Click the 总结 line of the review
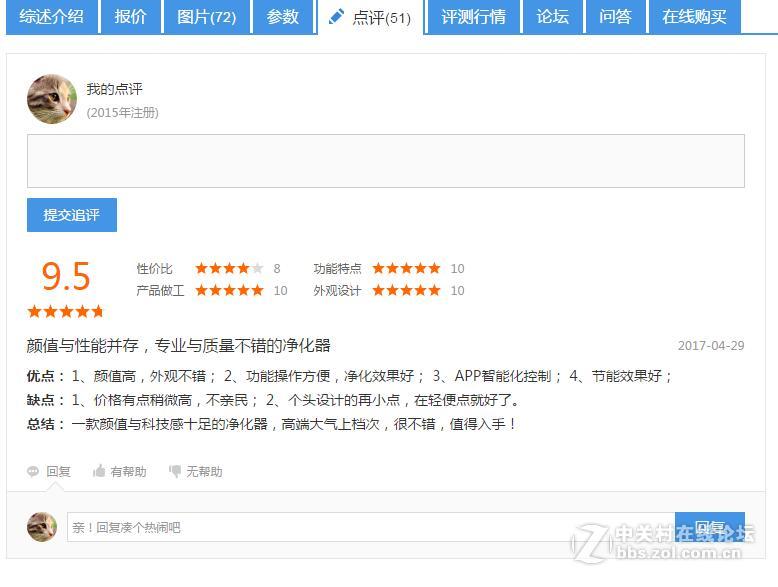 (271, 424)
